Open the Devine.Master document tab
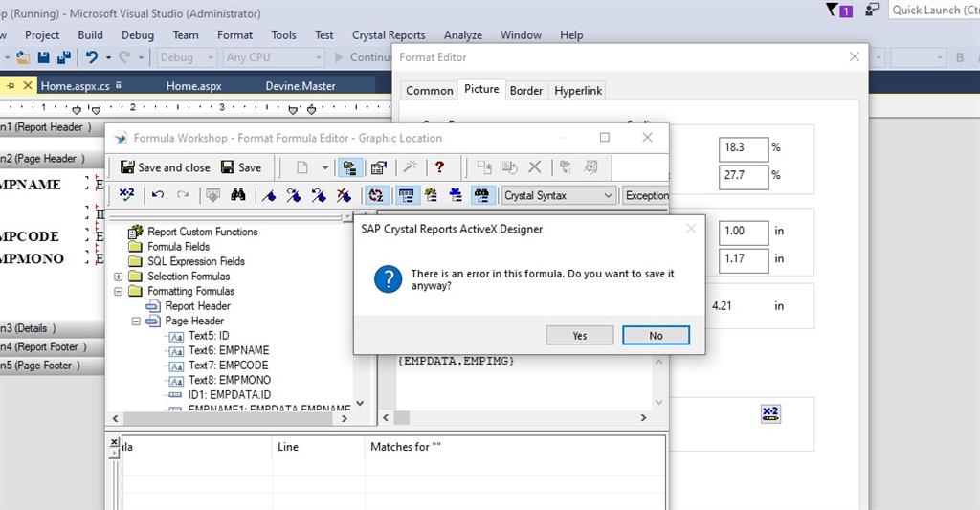 tap(301, 86)
